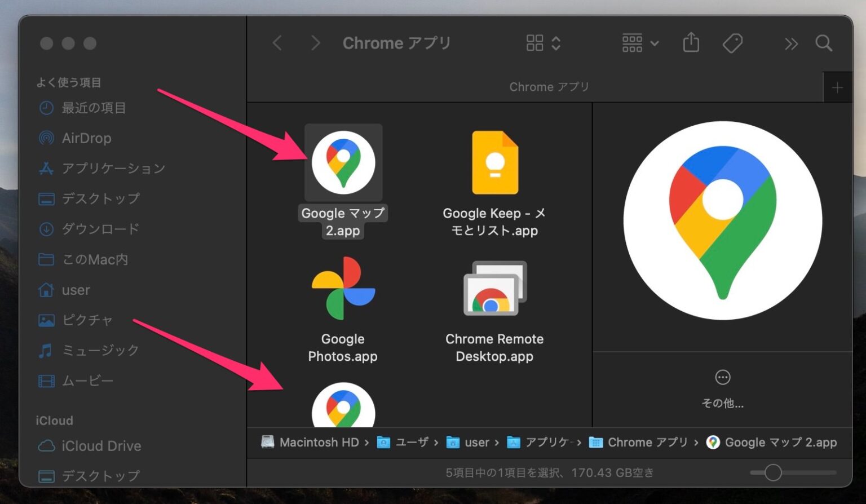Click the music note icon beside ミュージック
This screenshot has width=866, height=504.
point(46,350)
